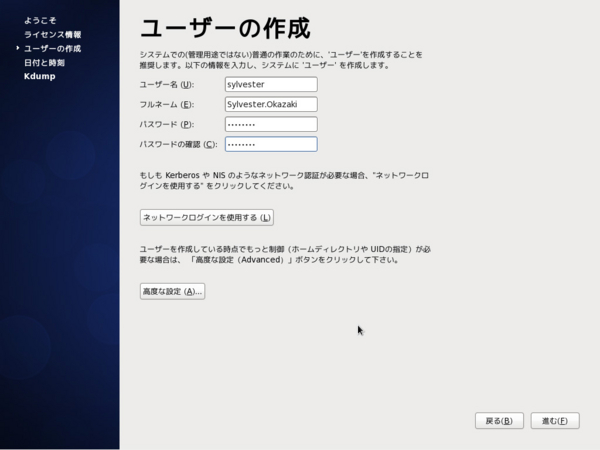Select Kdump in the sidebar

coord(39,76)
